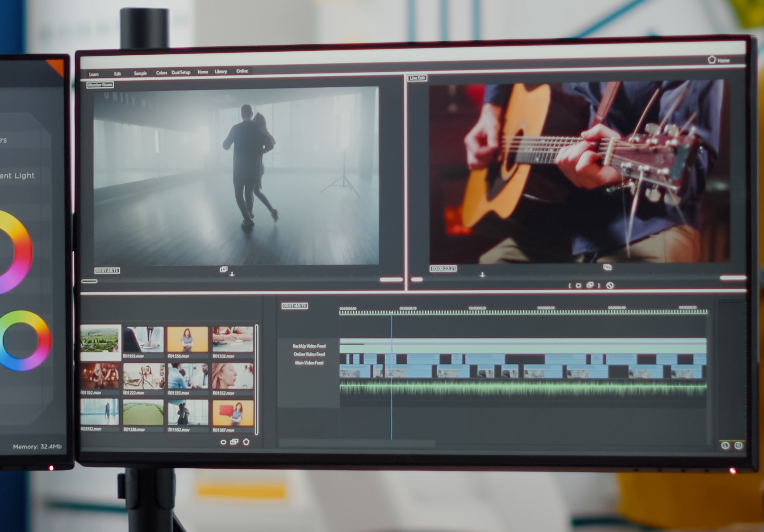Click the down-arrow marker icon under the dancers preview

coord(232,274)
